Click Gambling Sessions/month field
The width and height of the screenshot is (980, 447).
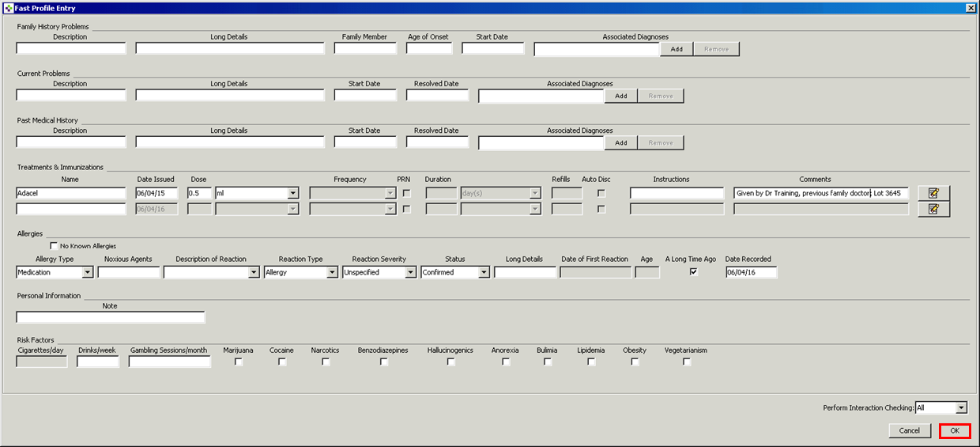click(x=170, y=362)
